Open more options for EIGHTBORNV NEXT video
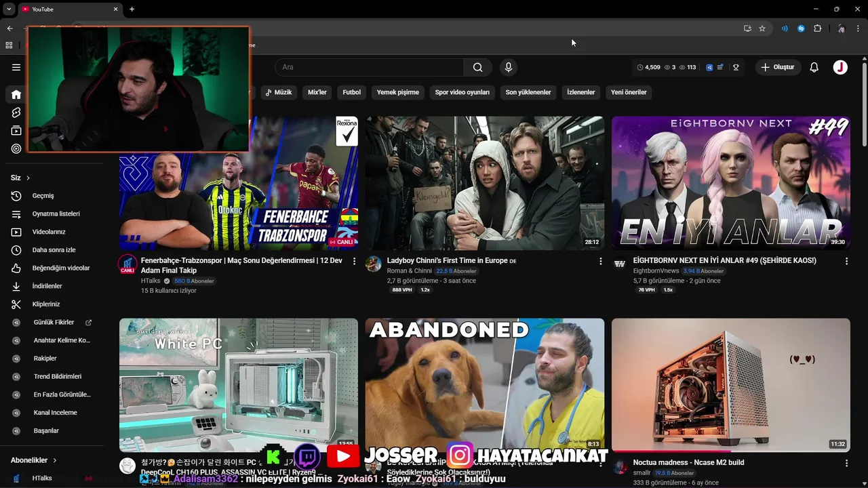This screenshot has height=488, width=868. [x=846, y=261]
